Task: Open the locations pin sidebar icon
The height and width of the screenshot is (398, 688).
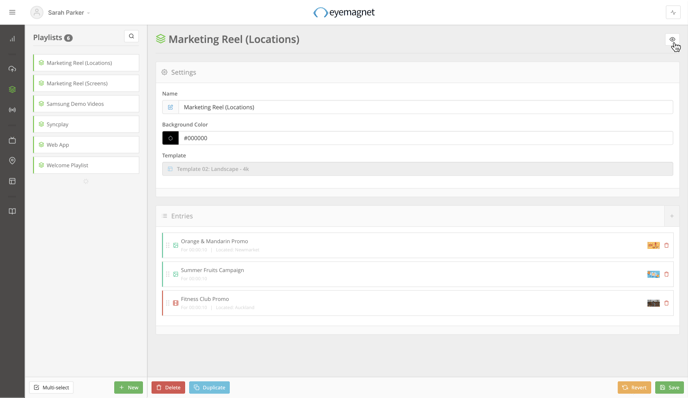Action: 12,161
